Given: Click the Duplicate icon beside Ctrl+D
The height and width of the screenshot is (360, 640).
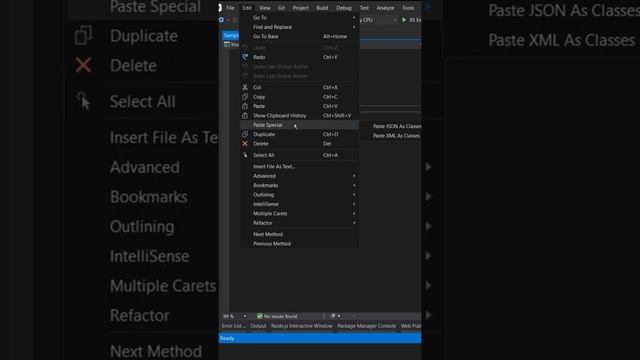Looking at the screenshot, I should tap(245, 134).
